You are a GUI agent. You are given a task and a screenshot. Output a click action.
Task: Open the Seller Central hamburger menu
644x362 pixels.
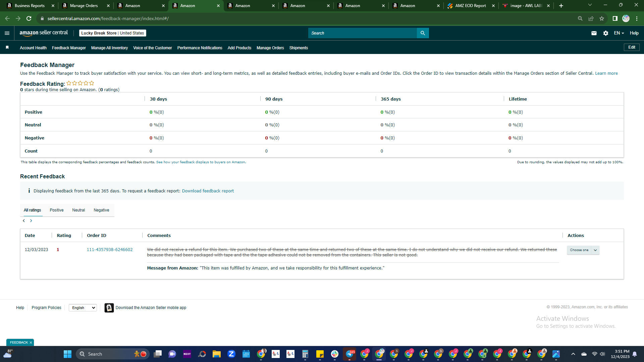tap(7, 33)
